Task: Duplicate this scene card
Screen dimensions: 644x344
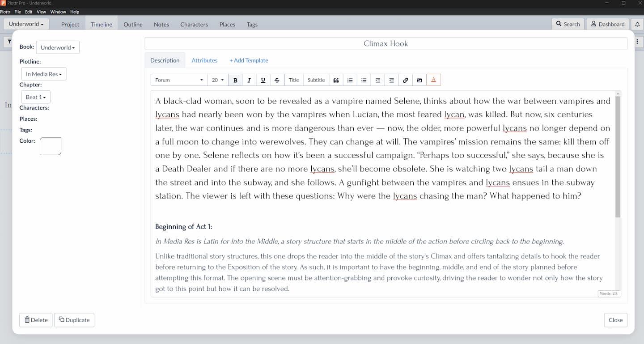Action: pos(74,320)
